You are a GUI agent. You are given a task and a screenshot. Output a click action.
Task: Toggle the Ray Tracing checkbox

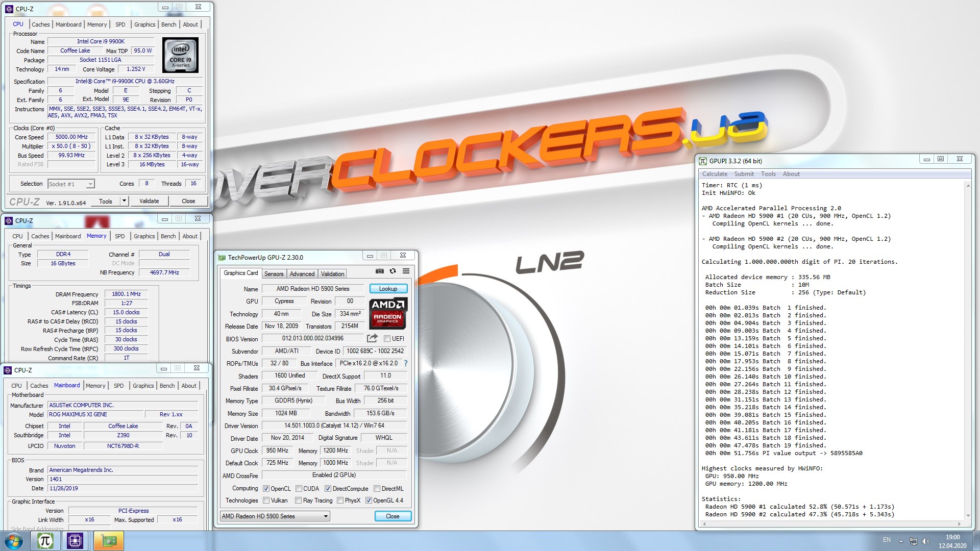click(299, 500)
